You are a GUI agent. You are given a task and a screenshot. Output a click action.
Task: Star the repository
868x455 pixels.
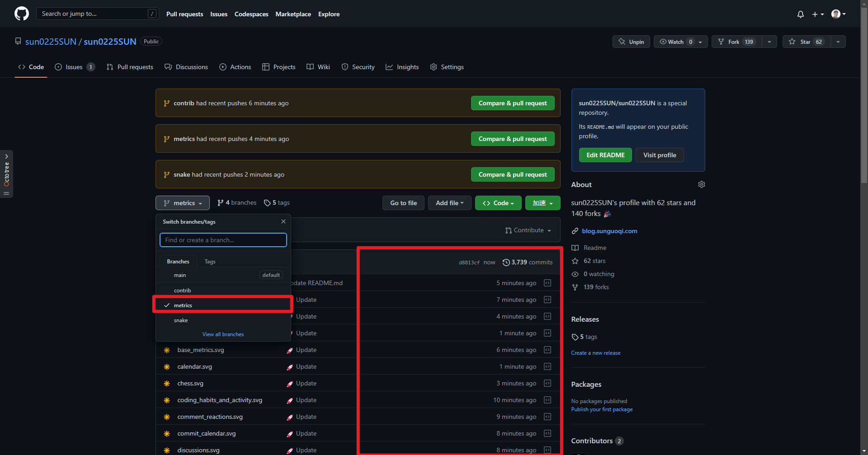pos(807,42)
